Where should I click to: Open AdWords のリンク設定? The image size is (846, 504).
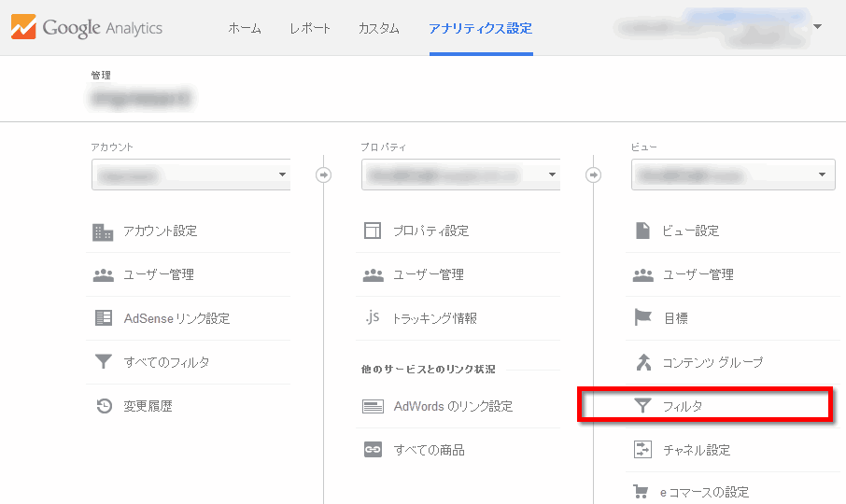[x=453, y=406]
